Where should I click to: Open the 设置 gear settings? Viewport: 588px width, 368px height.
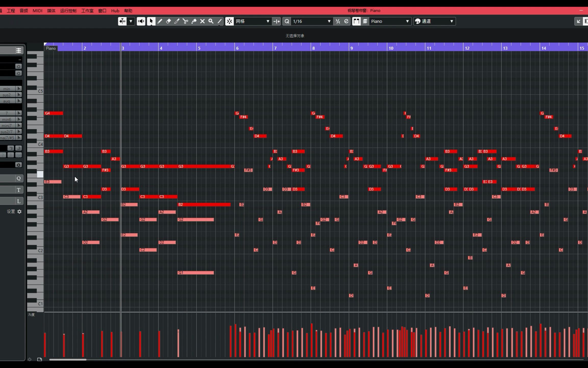coord(19,212)
